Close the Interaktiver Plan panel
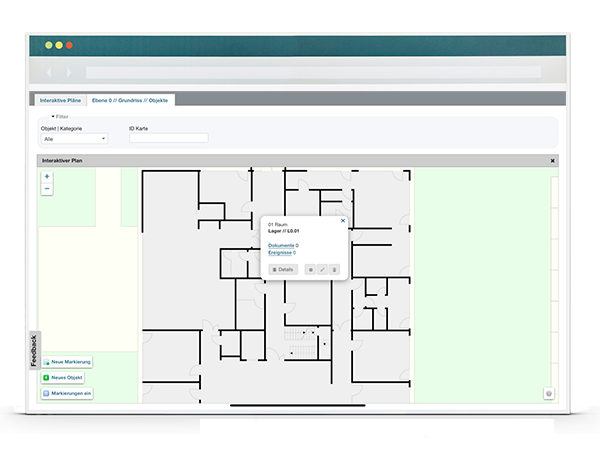 (552, 160)
